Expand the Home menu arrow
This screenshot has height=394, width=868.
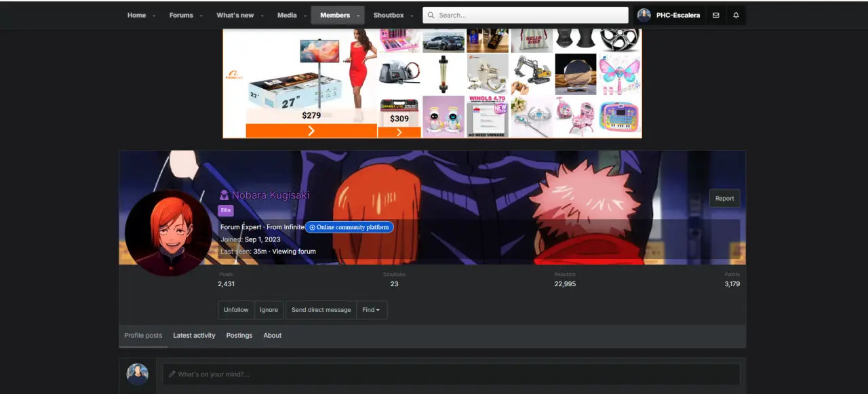154,16
